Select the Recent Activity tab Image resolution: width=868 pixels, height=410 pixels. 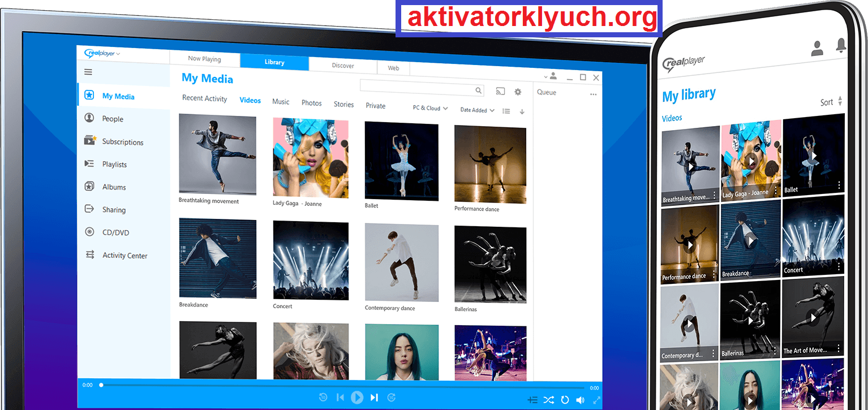pyautogui.click(x=204, y=98)
